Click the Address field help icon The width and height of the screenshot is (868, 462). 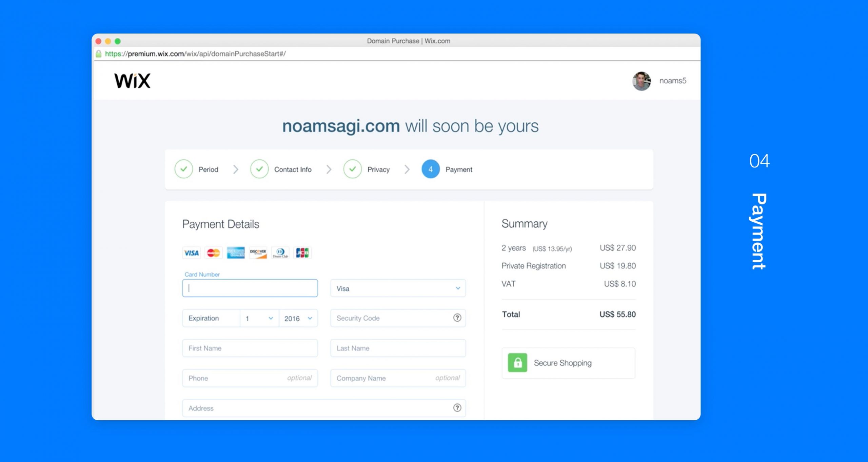(x=457, y=408)
